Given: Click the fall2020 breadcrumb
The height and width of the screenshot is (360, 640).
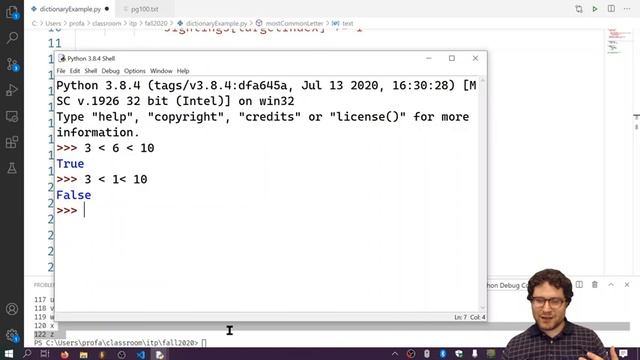Looking at the screenshot, I should (156, 24).
